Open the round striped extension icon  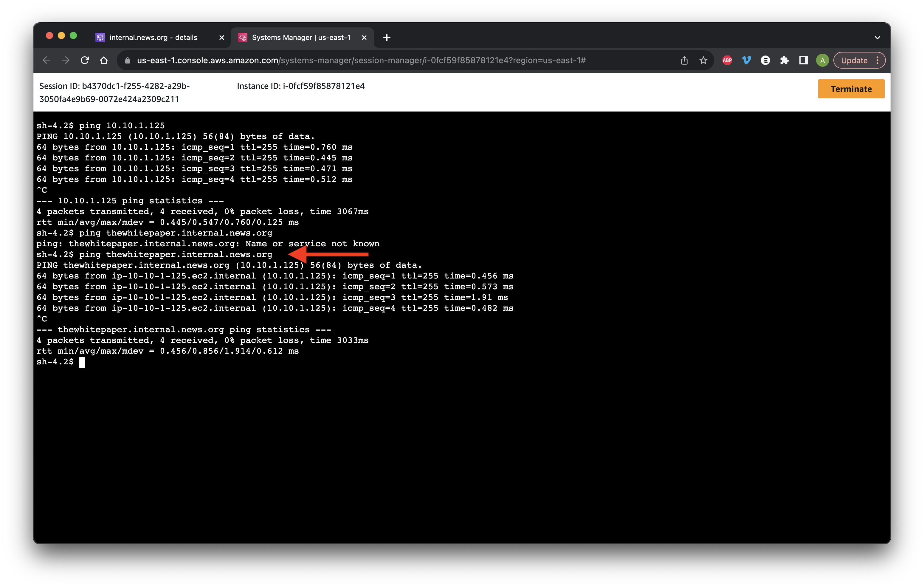click(765, 60)
